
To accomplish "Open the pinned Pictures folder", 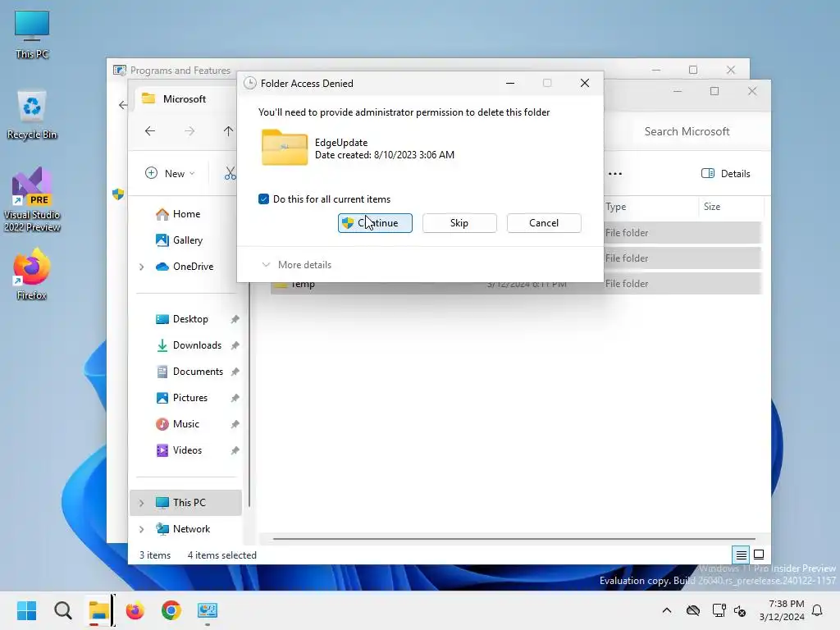I will point(189,398).
